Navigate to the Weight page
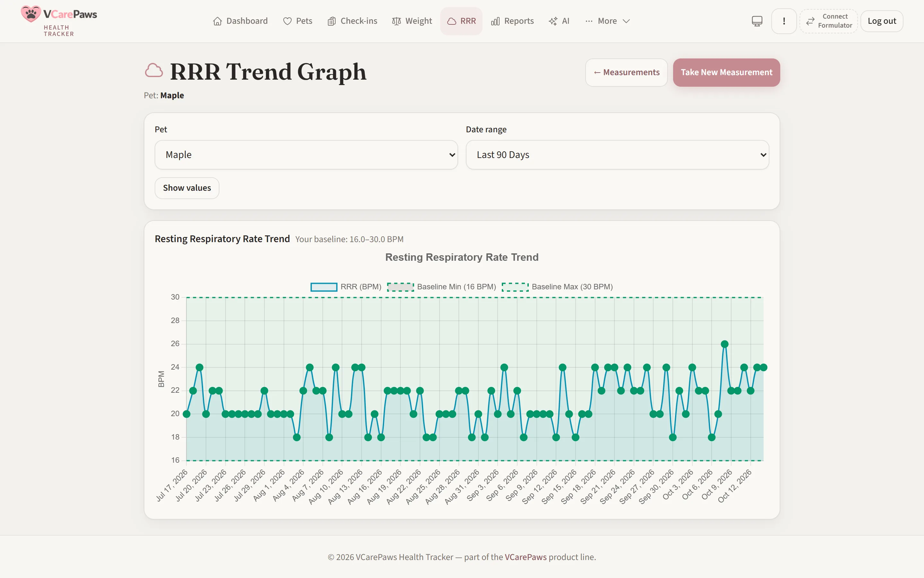The image size is (924, 578). coord(412,21)
